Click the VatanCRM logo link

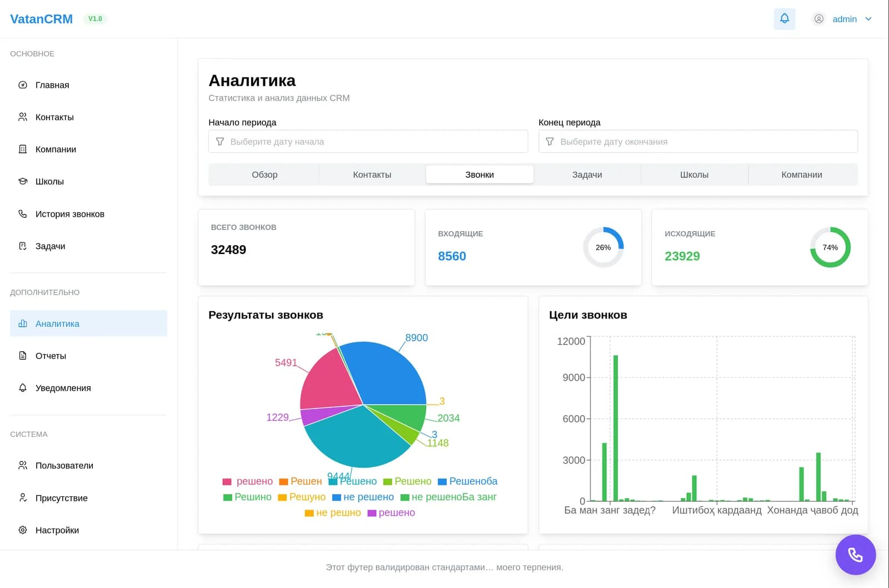[41, 19]
